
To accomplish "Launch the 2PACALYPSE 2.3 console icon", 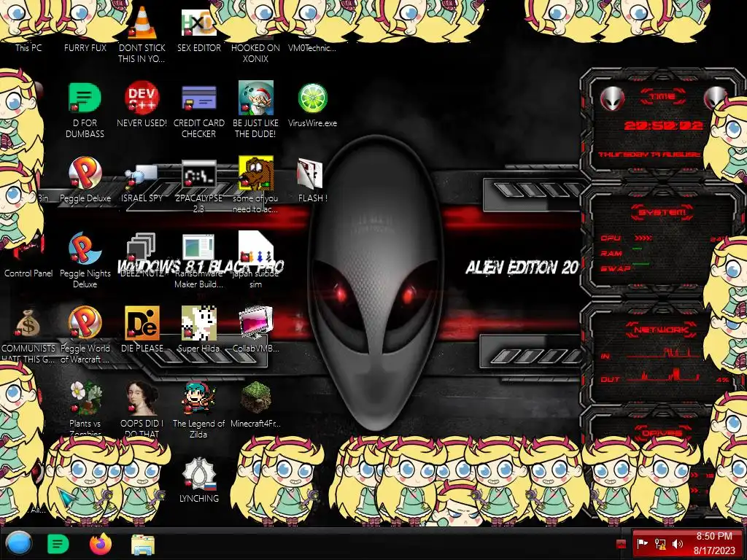I will pos(198,174).
